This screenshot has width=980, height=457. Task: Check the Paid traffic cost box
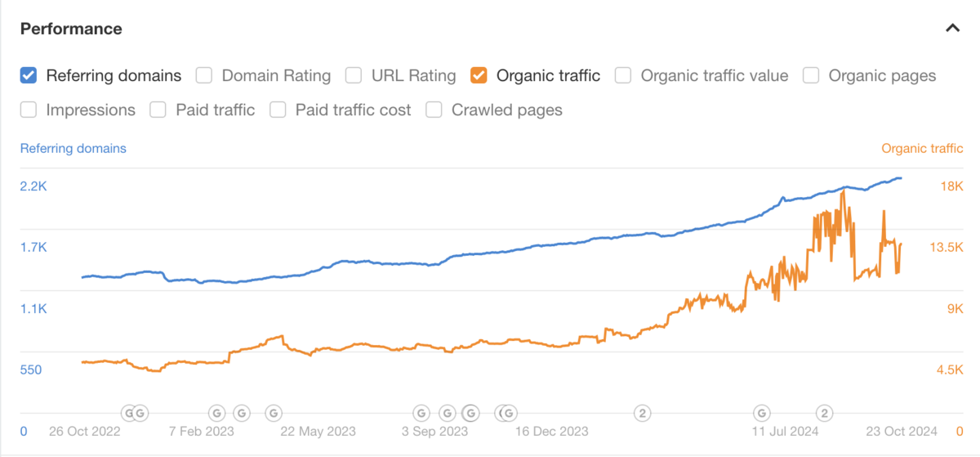tap(278, 110)
